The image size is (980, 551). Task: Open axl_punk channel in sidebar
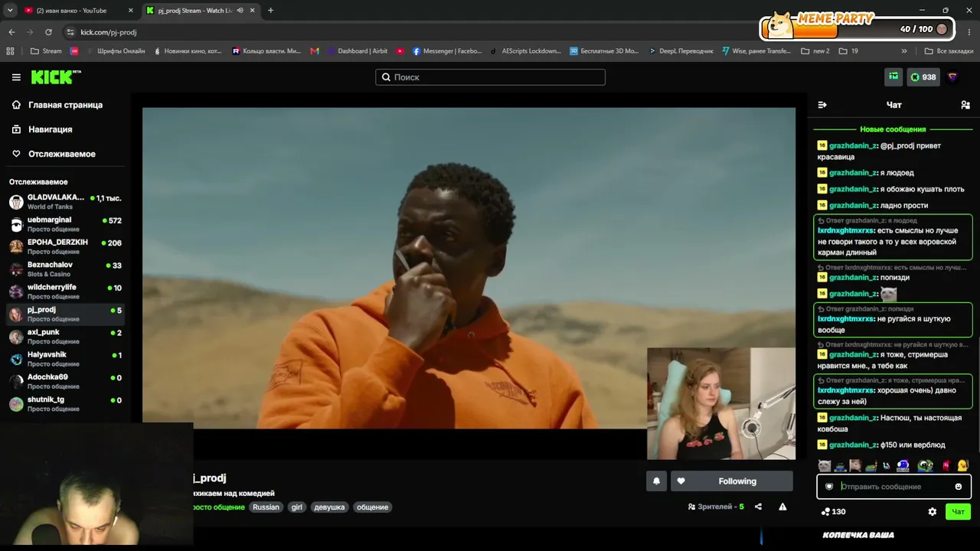pos(65,337)
